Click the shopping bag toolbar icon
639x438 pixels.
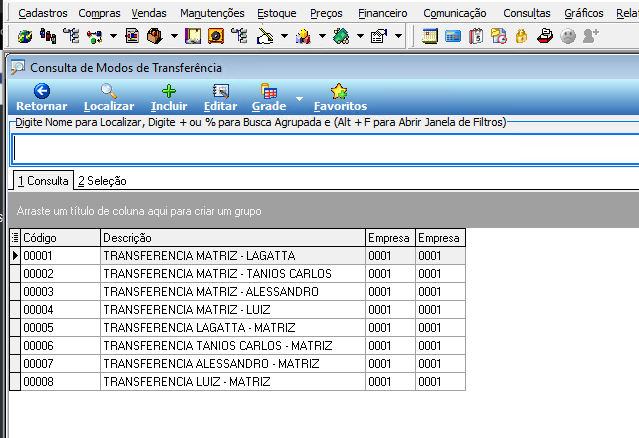155,36
